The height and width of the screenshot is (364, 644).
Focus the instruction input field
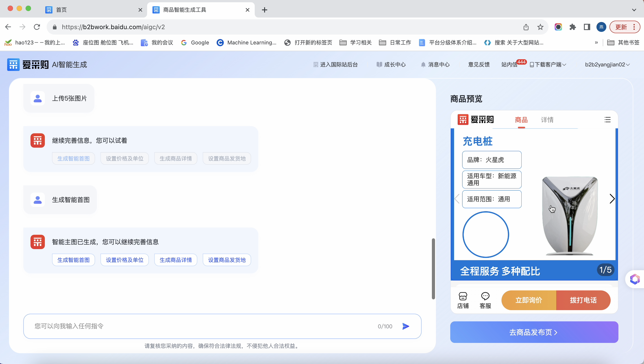pos(200,326)
